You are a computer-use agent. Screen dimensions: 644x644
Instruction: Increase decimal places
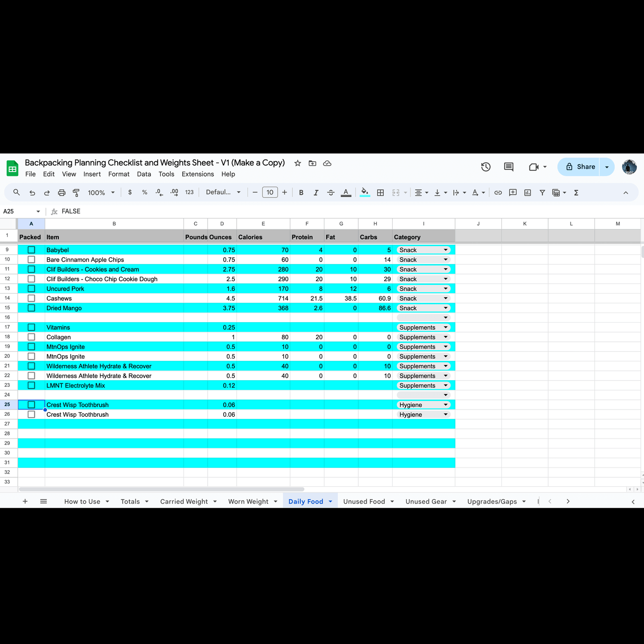[x=174, y=193]
